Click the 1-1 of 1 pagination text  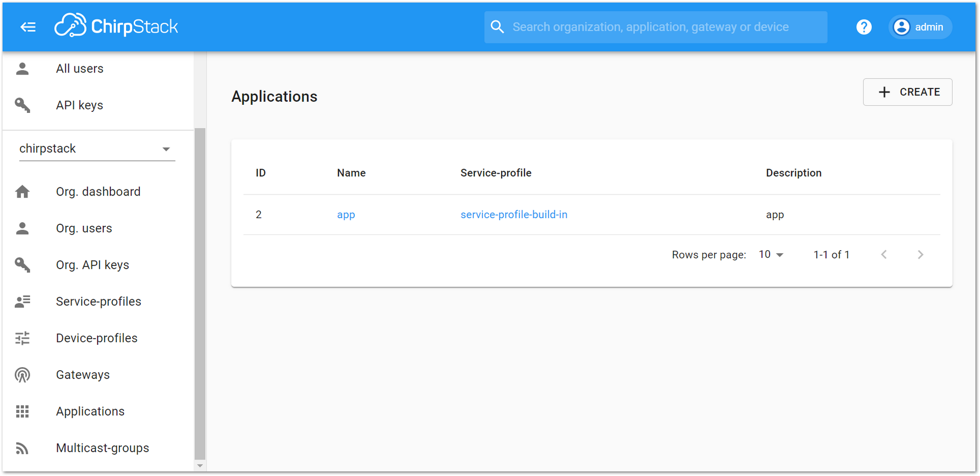[x=831, y=254]
